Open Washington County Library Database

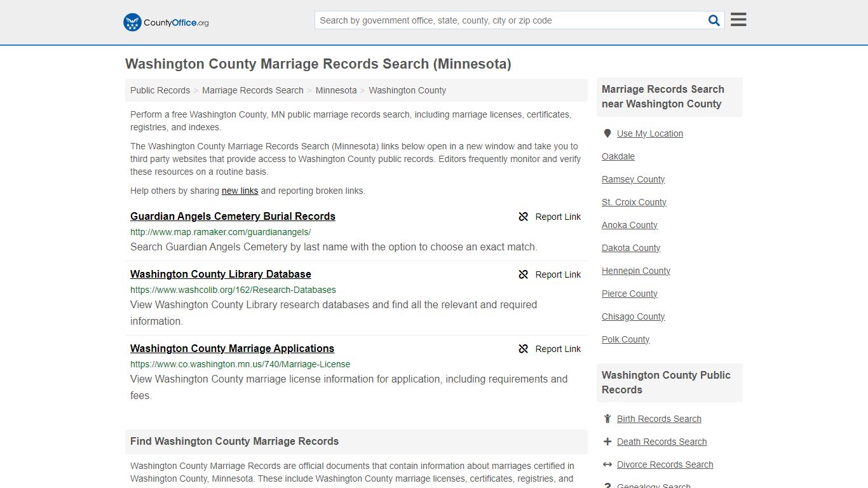tap(220, 274)
